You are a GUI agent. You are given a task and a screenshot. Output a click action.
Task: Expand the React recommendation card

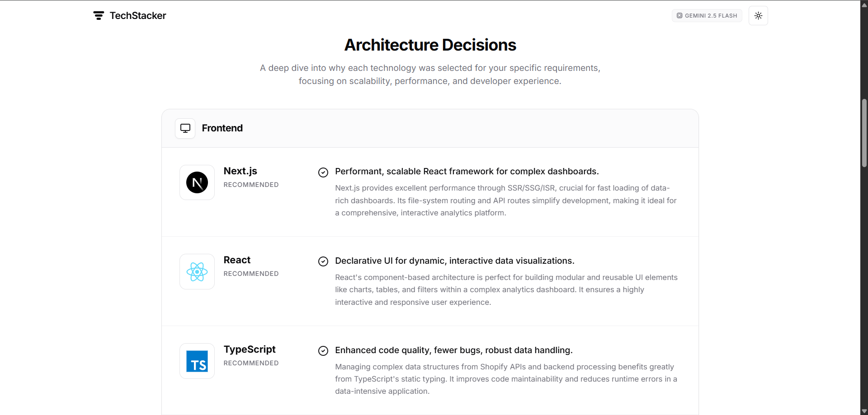(429, 281)
